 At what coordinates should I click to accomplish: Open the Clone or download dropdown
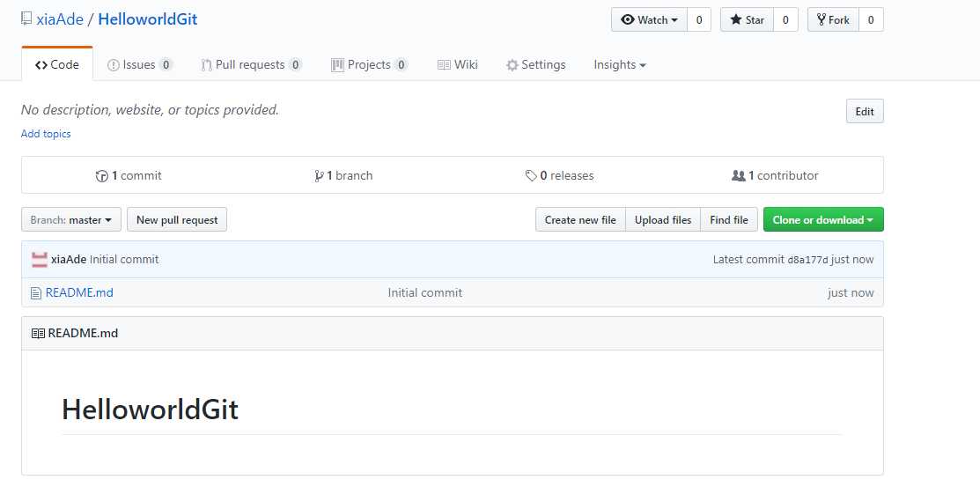point(823,219)
